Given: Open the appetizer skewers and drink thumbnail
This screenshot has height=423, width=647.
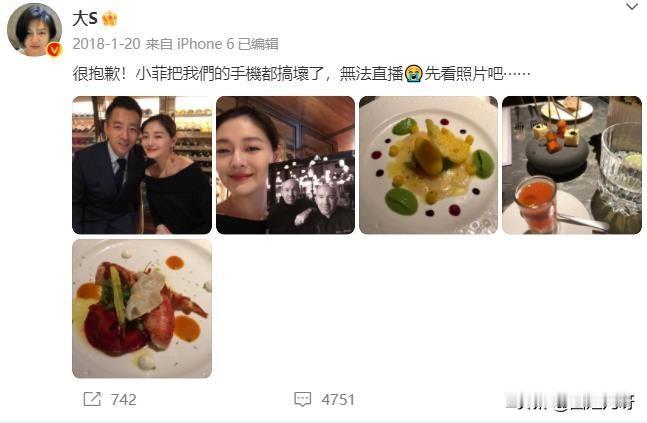Looking at the screenshot, I should 572,165.
